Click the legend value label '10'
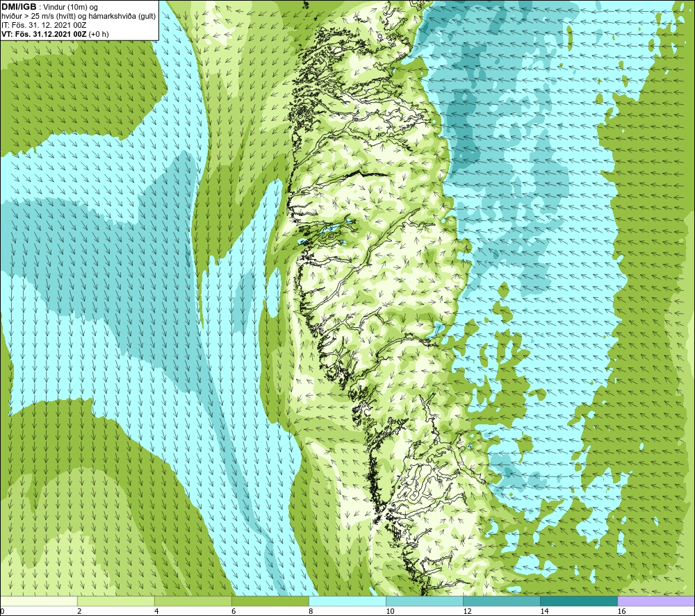The height and width of the screenshot is (616, 695). 390,611
